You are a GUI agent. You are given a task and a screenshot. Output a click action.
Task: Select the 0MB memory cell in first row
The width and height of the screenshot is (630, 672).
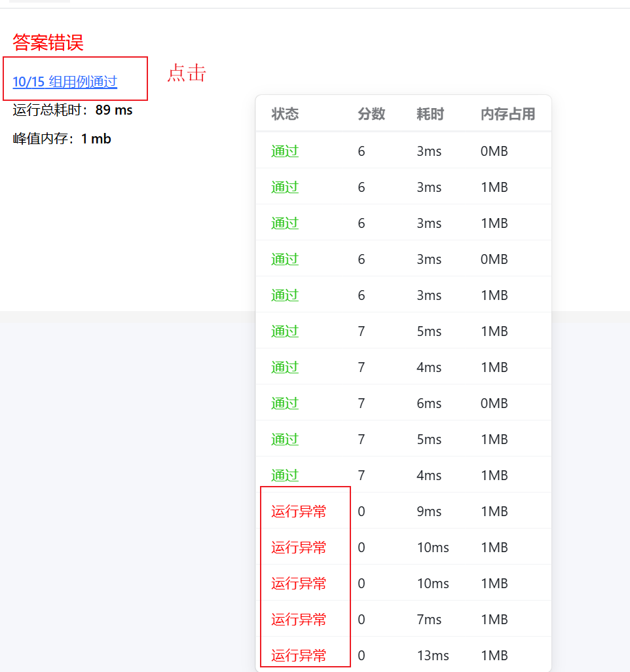[x=494, y=151]
